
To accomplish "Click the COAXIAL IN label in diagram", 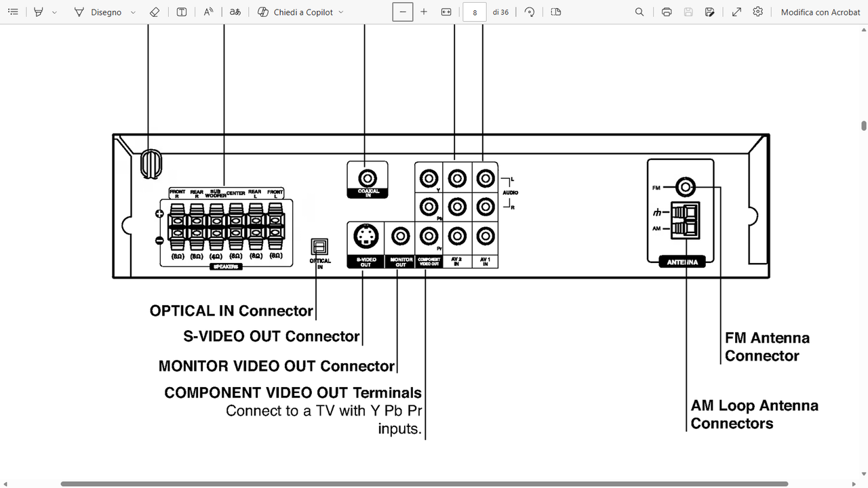I will tap(368, 193).
